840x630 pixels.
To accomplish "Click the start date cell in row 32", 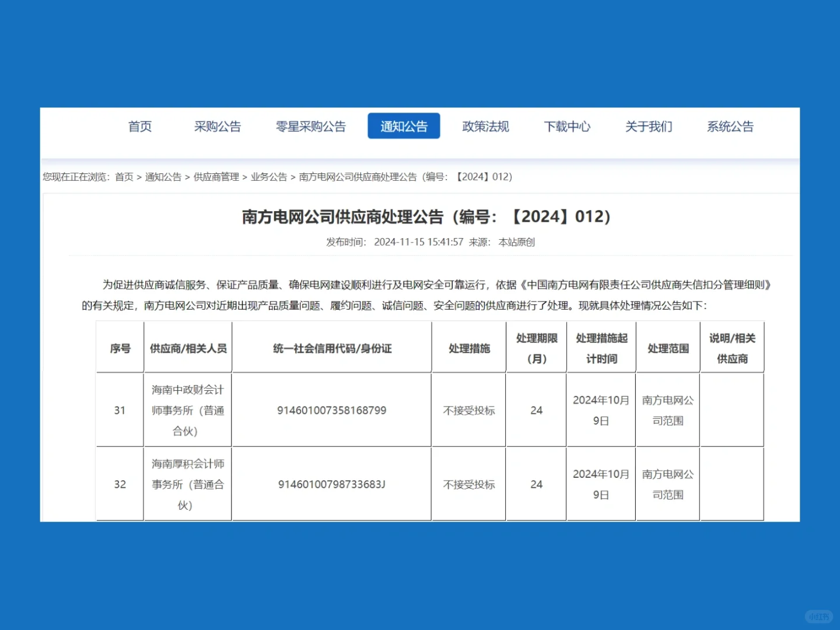I will click(601, 484).
